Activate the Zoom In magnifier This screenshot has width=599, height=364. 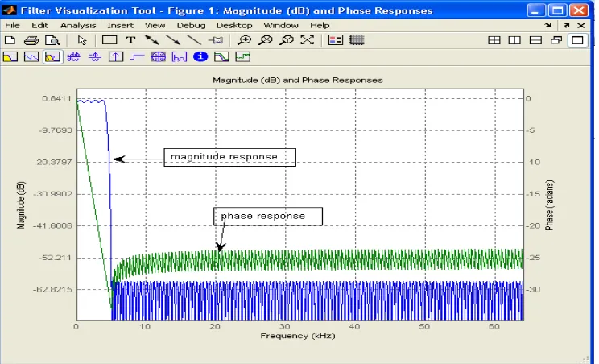(244, 40)
